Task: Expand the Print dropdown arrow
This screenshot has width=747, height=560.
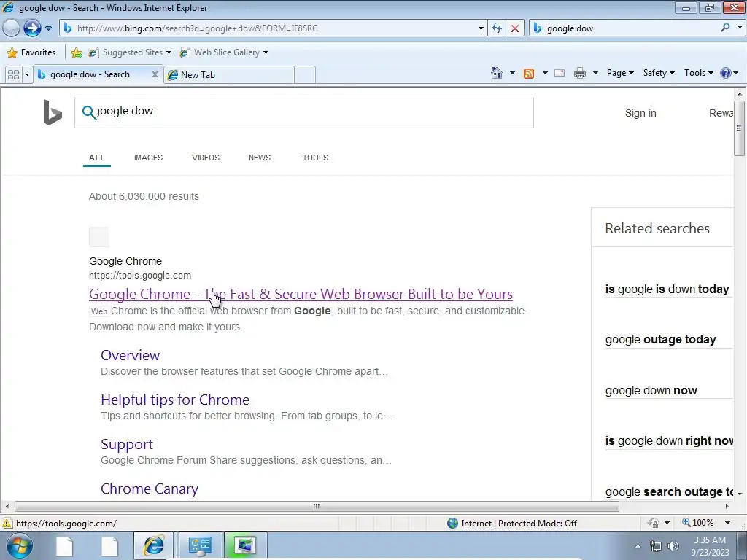Action: 595,73
